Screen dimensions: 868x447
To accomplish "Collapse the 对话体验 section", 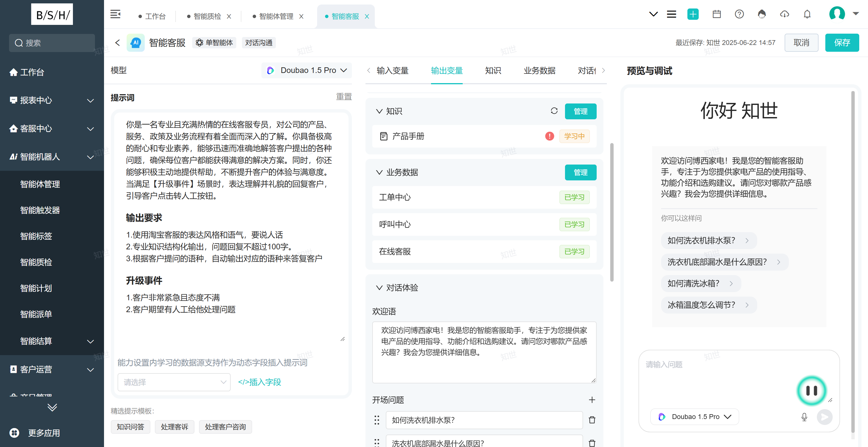I will [379, 288].
